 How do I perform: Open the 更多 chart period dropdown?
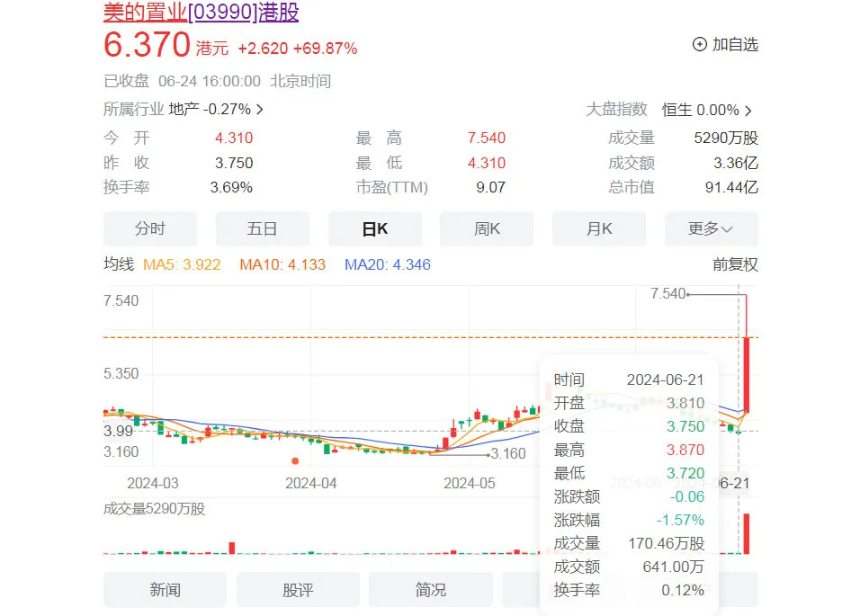[712, 228]
